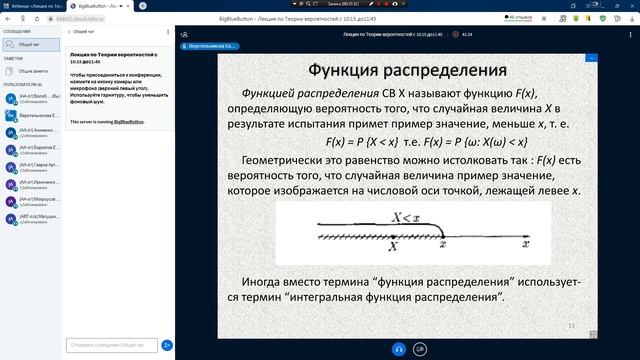Open the BigBlueButton options menu
The image size is (640, 360).
coord(630,35)
